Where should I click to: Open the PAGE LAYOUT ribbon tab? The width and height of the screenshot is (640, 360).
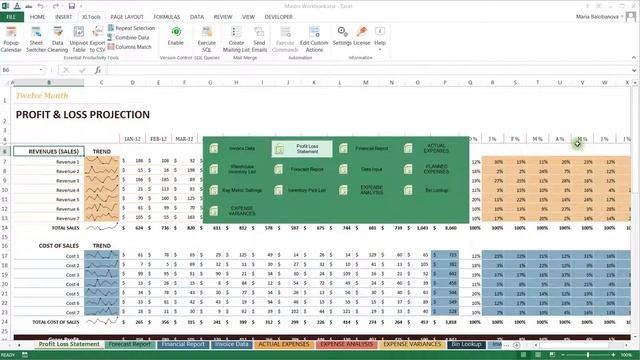127,17
